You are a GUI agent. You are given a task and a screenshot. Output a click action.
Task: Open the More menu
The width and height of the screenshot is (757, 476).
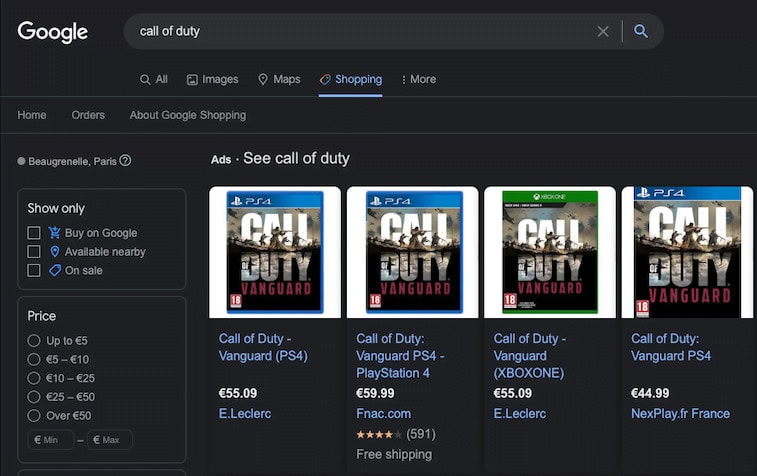(x=418, y=79)
